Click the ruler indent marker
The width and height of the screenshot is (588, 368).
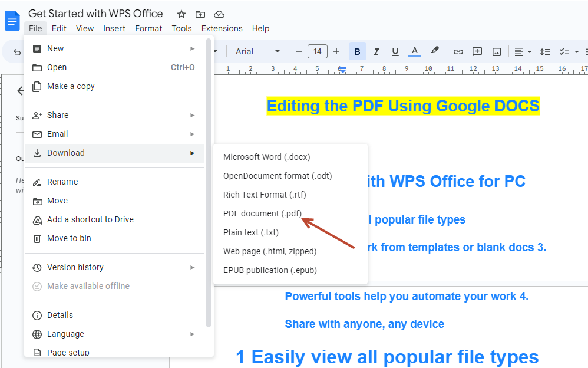click(x=342, y=70)
